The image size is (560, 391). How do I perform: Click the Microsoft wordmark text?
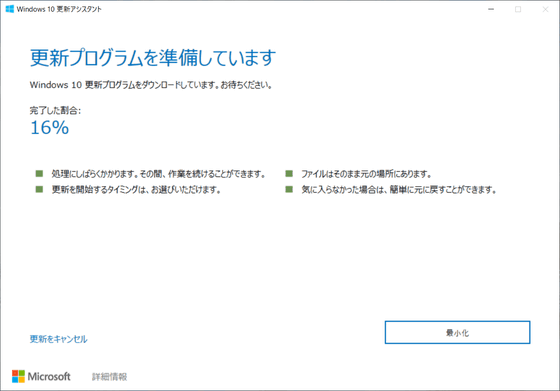pos(49,376)
